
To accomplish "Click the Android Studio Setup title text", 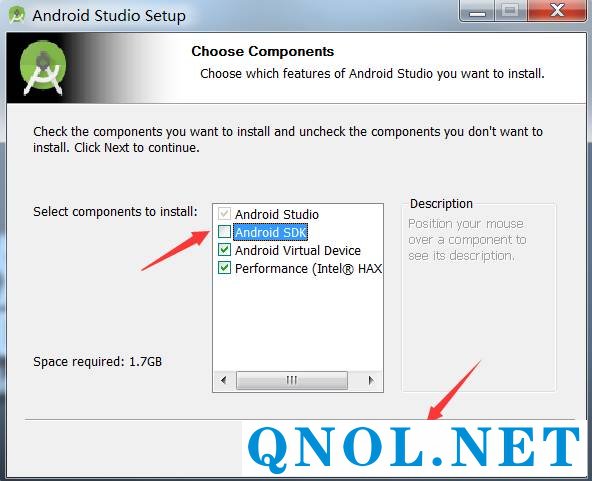I will pyautogui.click(x=109, y=16).
